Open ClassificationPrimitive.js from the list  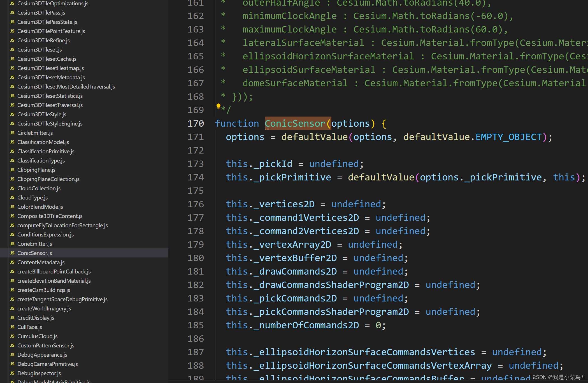point(46,151)
